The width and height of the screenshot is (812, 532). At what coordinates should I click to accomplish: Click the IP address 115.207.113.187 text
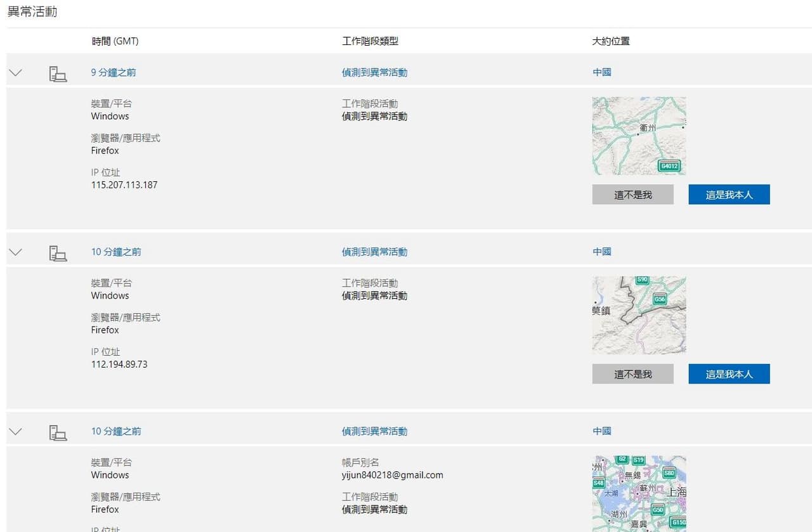[124, 185]
